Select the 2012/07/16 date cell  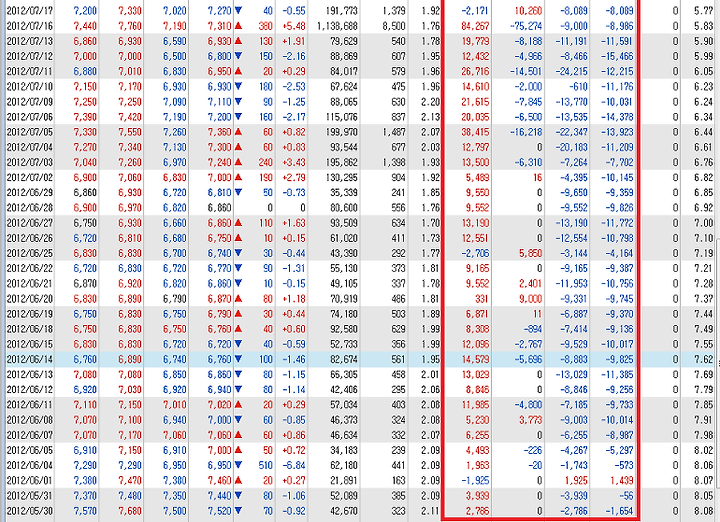[x=30, y=26]
